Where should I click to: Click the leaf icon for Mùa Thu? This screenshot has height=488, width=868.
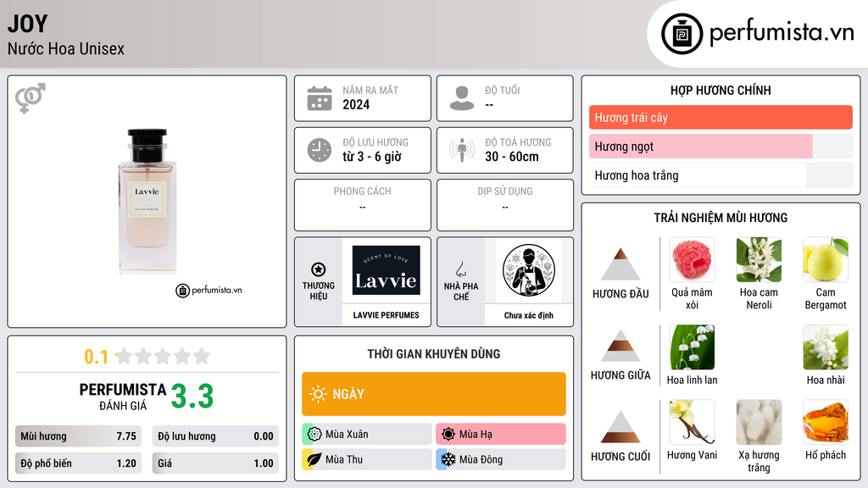click(x=314, y=459)
